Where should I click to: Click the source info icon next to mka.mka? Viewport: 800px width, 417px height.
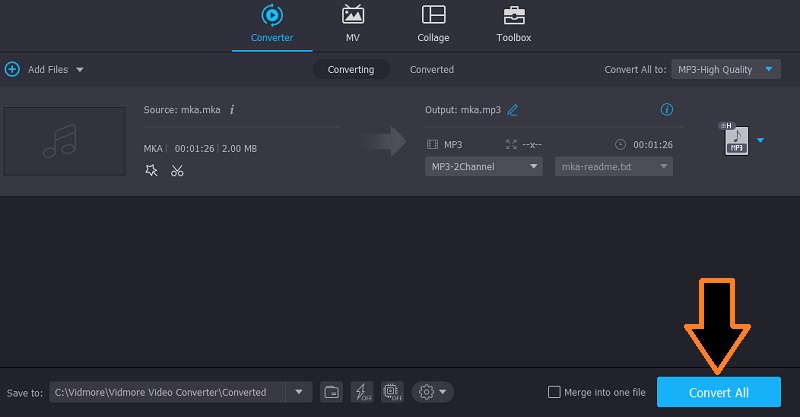point(232,109)
